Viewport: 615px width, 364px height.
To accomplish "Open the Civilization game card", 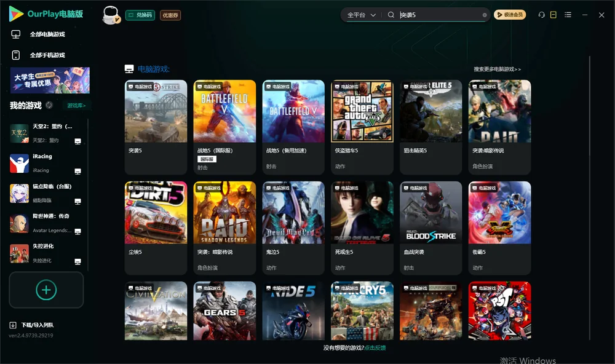I will click(156, 311).
